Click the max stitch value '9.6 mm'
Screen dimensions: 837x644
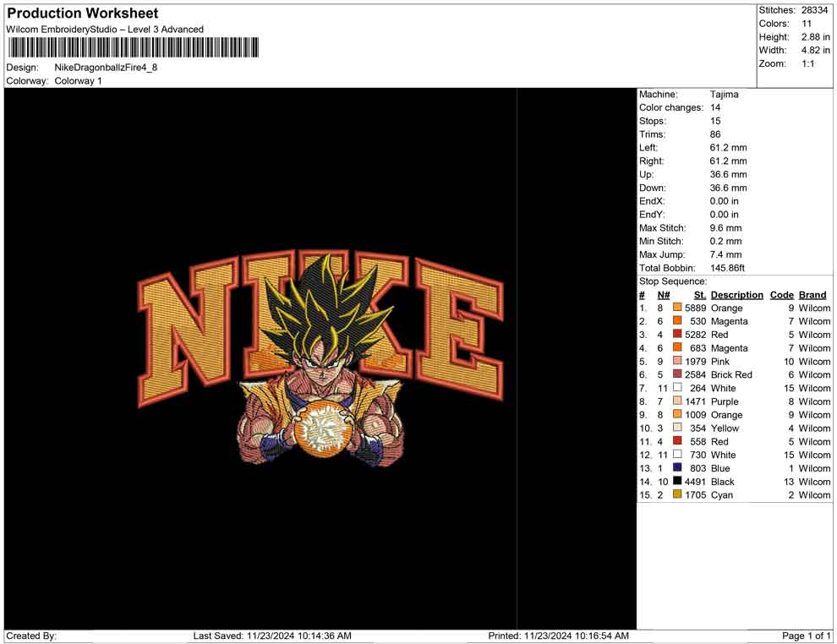tap(725, 228)
